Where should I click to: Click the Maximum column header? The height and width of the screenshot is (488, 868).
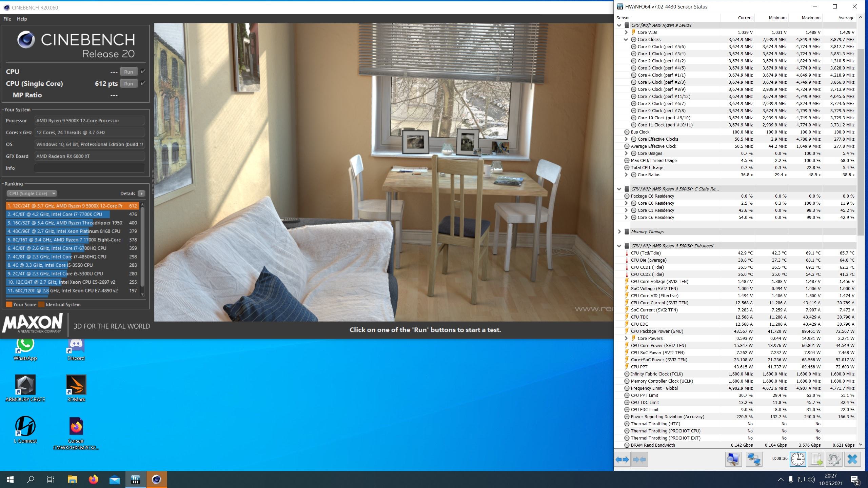pyautogui.click(x=806, y=18)
